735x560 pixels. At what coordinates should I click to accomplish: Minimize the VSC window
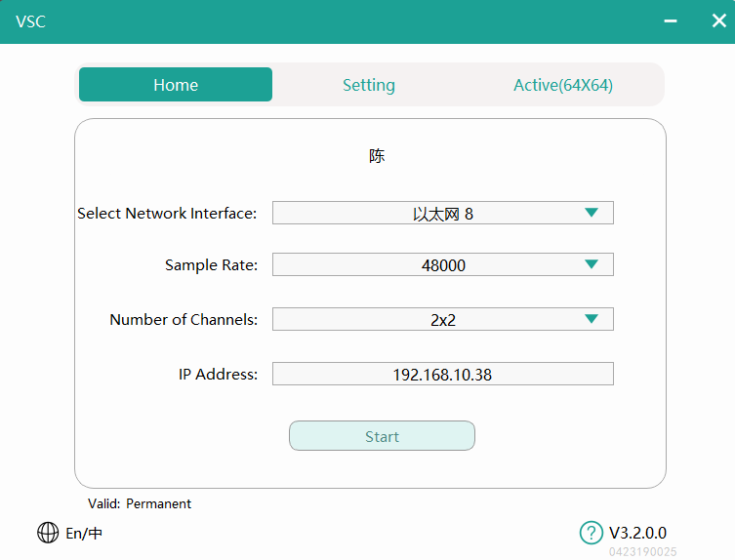tap(671, 21)
